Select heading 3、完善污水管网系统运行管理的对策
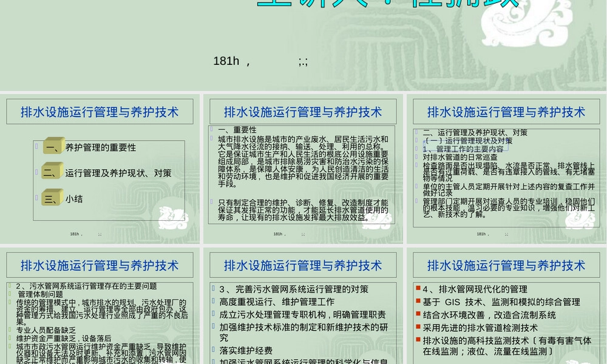 coord(294,289)
